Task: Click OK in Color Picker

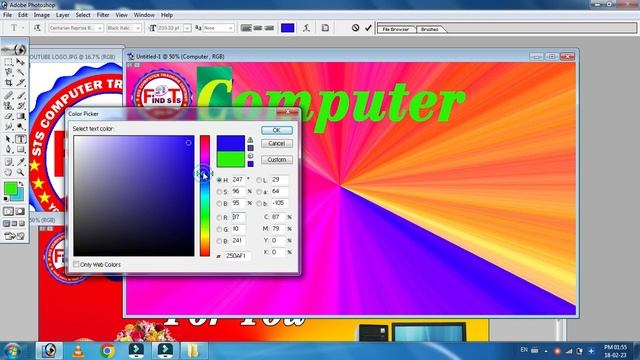Action: (x=276, y=130)
